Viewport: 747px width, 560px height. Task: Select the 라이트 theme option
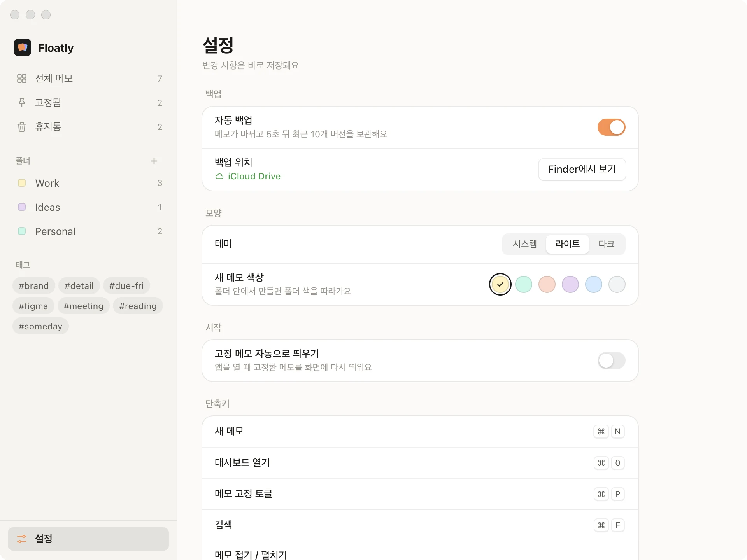[567, 244]
